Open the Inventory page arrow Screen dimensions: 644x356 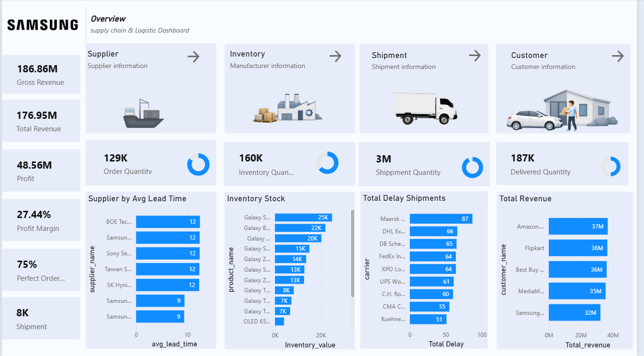coord(336,57)
